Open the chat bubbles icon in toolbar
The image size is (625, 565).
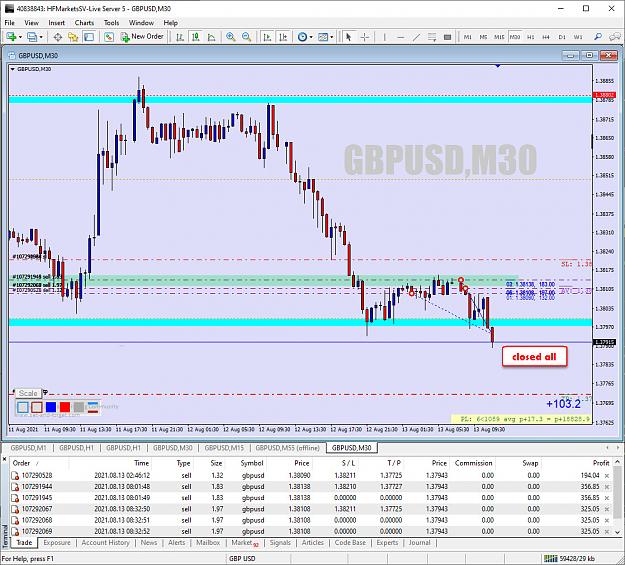click(x=615, y=37)
